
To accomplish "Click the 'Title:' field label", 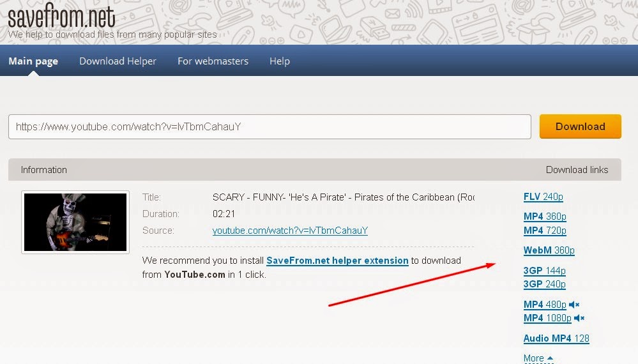I will click(x=152, y=197).
